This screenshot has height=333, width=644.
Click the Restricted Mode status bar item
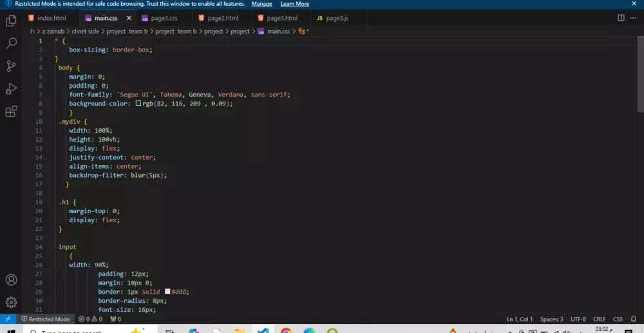(x=46, y=319)
